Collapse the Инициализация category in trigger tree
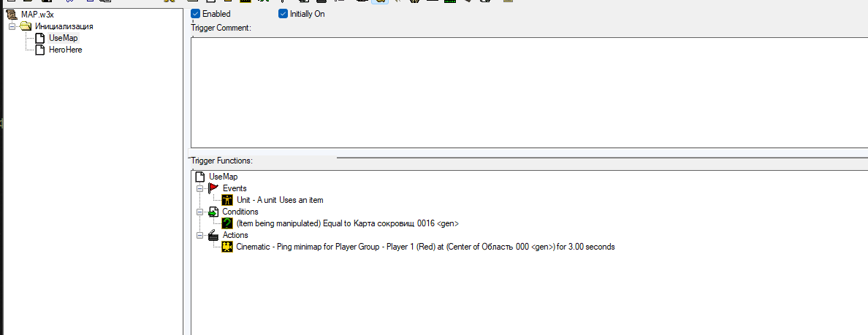The image size is (868, 335). (12, 26)
